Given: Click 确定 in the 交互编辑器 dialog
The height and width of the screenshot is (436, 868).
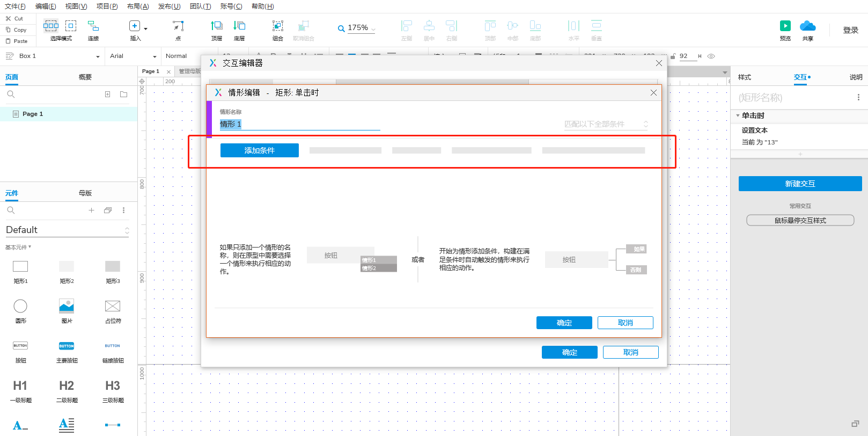Looking at the screenshot, I should (x=570, y=352).
